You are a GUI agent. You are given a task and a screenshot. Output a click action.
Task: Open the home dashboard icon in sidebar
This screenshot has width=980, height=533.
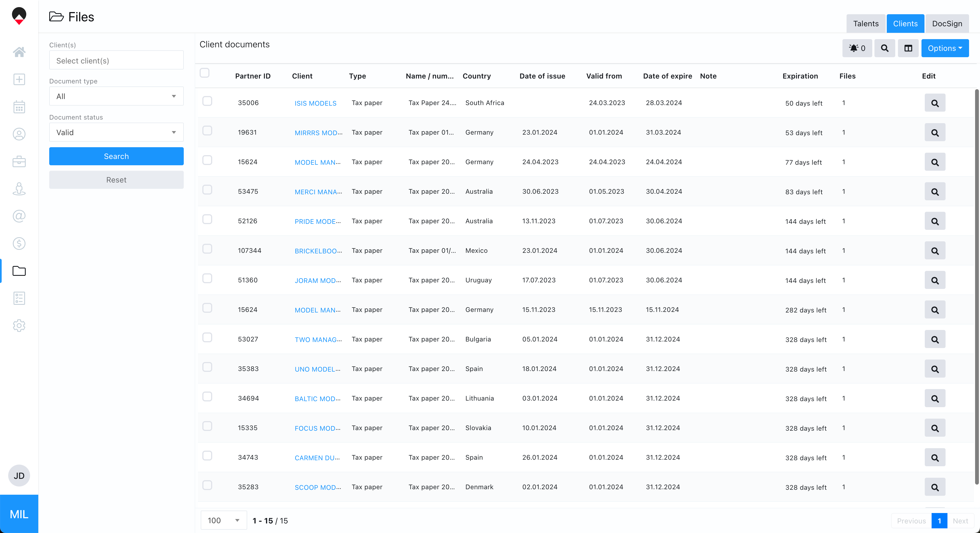click(19, 52)
